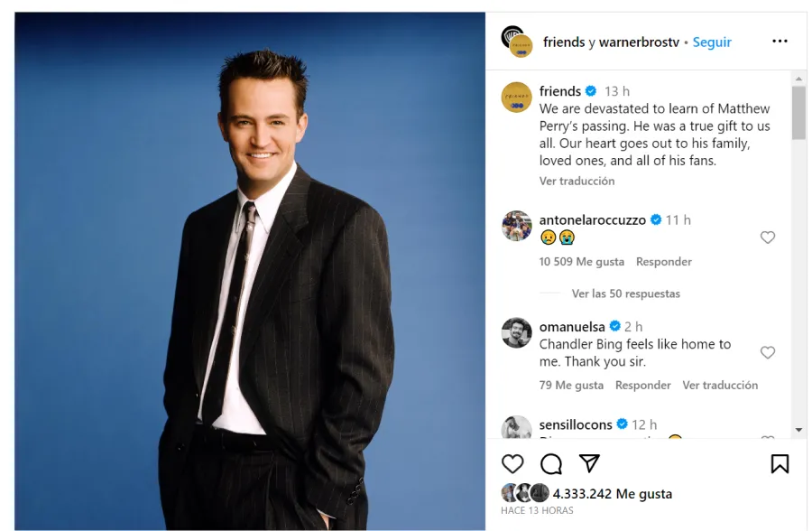This screenshot has height=531, width=812.
Task: Click 'Seguir' to follow the account
Action: point(712,42)
